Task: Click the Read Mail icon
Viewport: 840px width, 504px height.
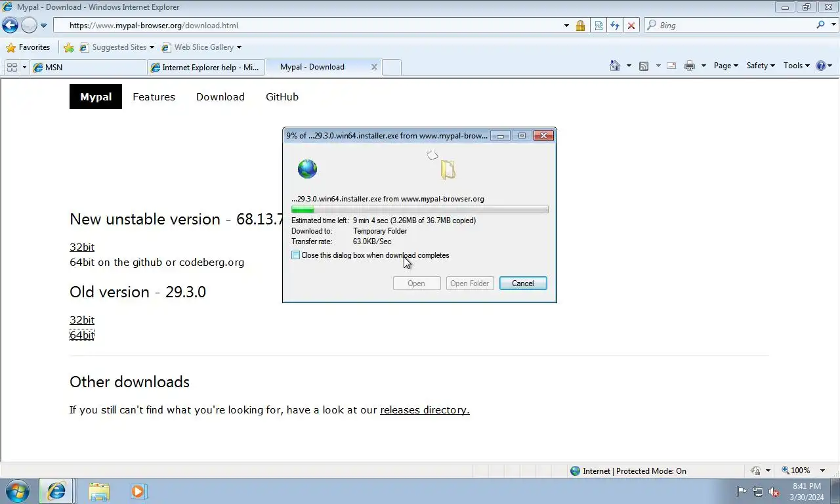Action: pyautogui.click(x=671, y=66)
